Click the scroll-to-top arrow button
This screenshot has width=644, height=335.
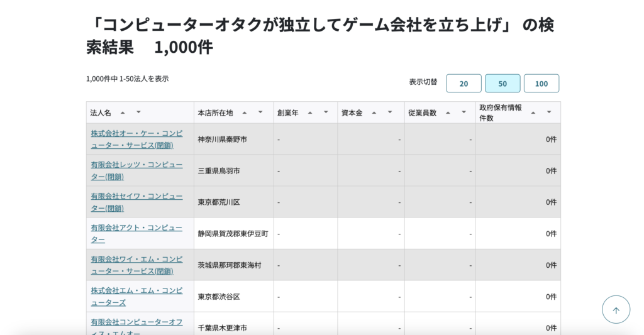point(616,310)
